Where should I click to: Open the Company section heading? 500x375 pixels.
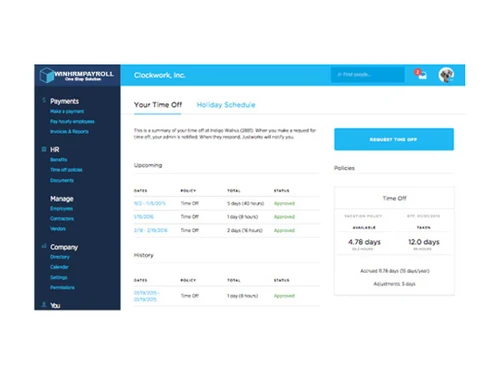point(64,247)
